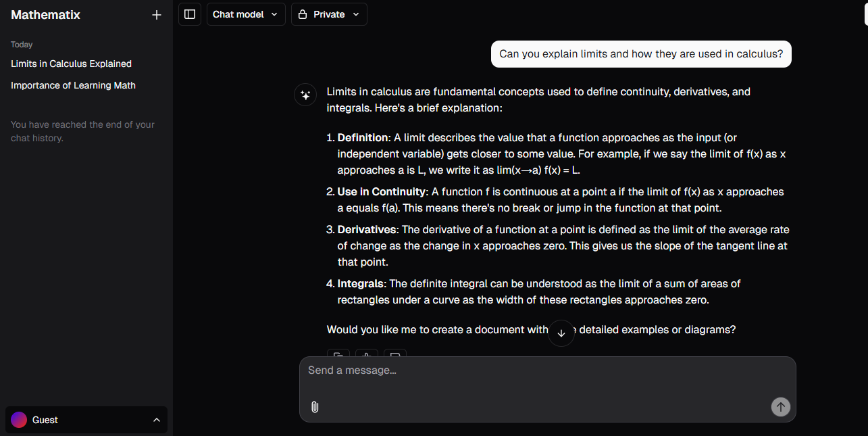Viewport: 868px width, 436px height.
Task: Expand the Guest user menu
Action: coord(86,420)
